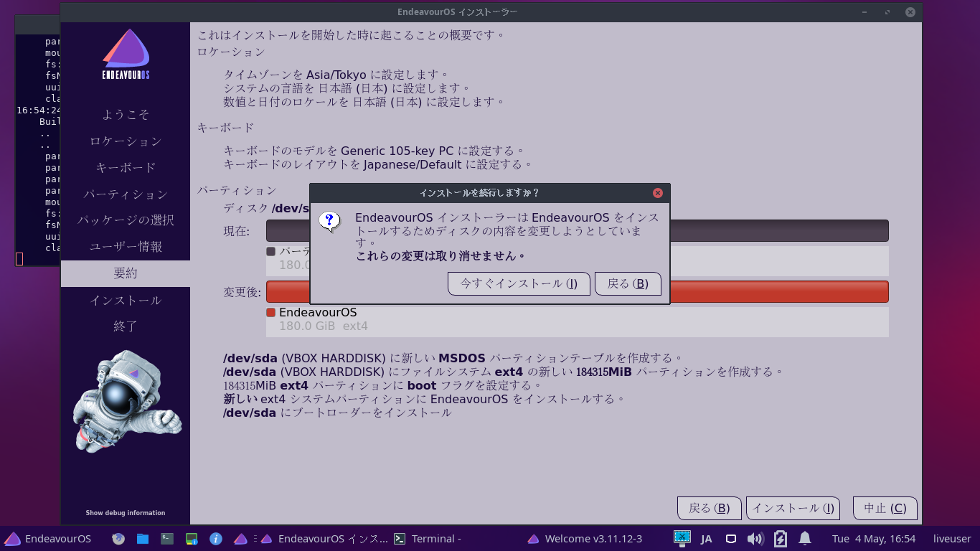Select the パーティション step in the sidebar
This screenshot has width=980, height=551.
pyautogui.click(x=126, y=194)
